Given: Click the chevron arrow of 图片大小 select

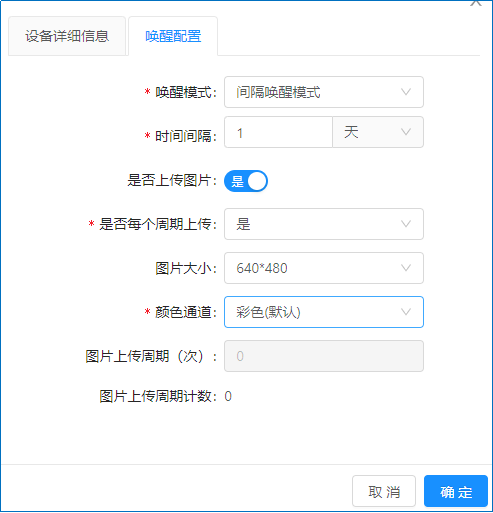Looking at the screenshot, I should tap(405, 268).
